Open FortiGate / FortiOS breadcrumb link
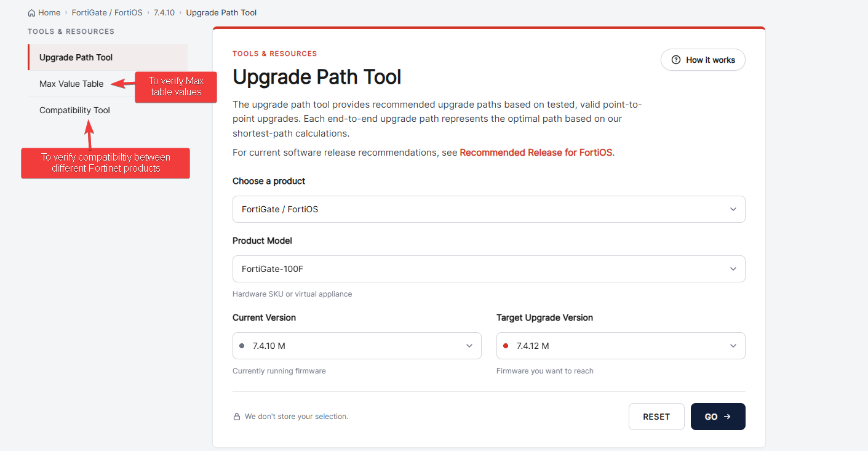This screenshot has height=451, width=868. tap(107, 13)
